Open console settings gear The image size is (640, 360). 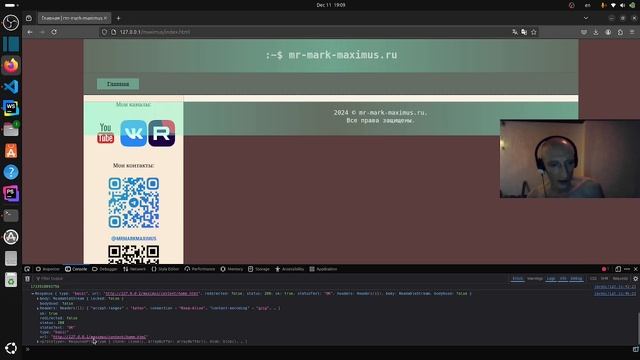pyautogui.click(x=636, y=279)
